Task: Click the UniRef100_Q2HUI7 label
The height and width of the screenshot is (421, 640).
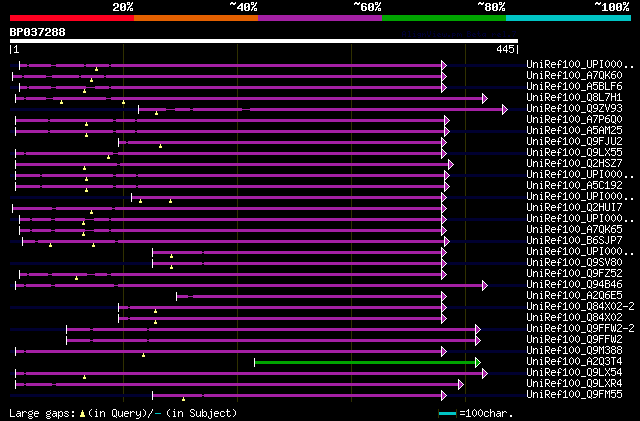Action: tap(574, 208)
